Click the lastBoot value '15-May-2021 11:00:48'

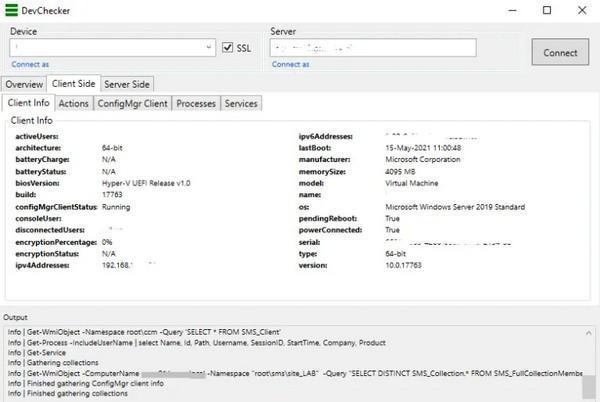click(x=423, y=148)
